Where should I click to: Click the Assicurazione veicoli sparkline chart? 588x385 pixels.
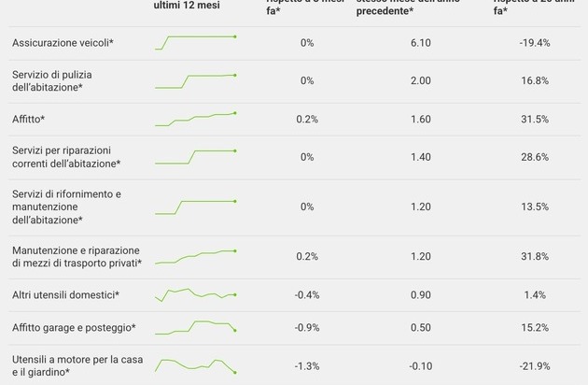pyautogui.click(x=195, y=43)
